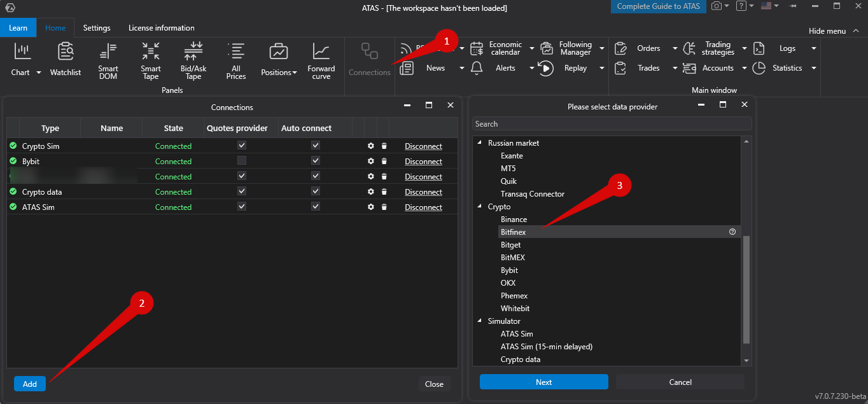Open settings gear for ATAS Sim connection
868x404 pixels.
click(x=371, y=207)
